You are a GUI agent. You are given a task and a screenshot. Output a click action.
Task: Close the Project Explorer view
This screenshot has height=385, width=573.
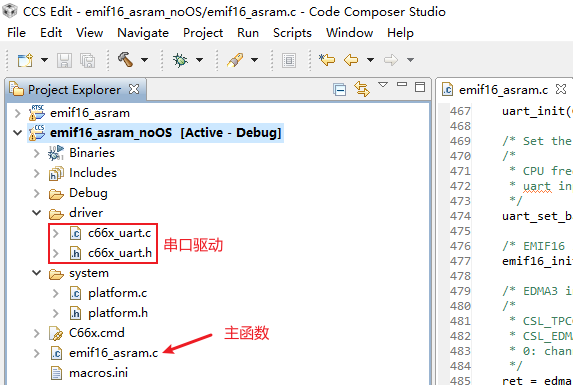pyautogui.click(x=134, y=89)
